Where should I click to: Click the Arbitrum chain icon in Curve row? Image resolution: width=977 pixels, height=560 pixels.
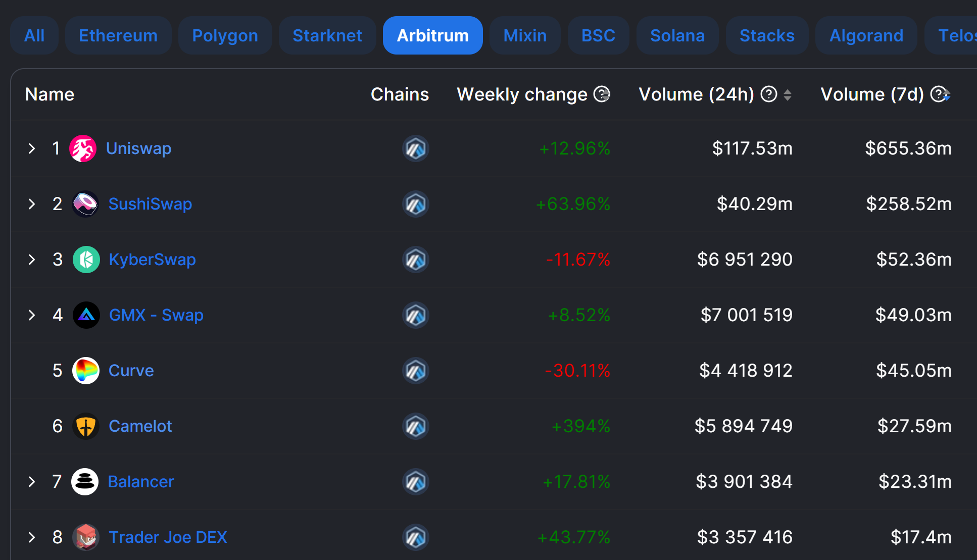[416, 371]
